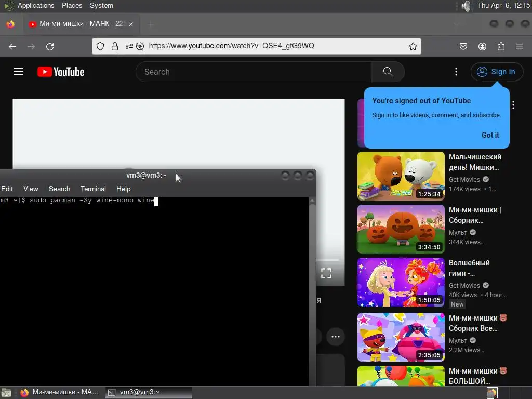Click the 2.2M views text
The height and width of the screenshot is (399, 532).
point(467,350)
